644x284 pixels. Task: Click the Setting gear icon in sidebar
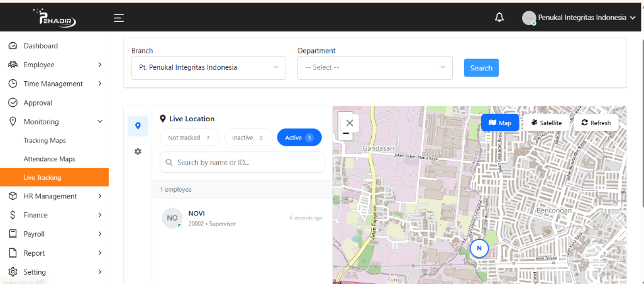[x=13, y=271]
